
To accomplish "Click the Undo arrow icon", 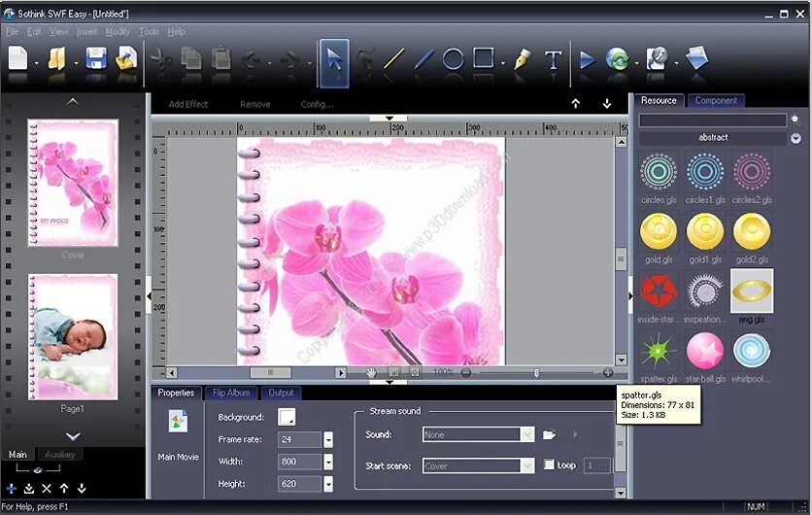I will [x=252, y=60].
